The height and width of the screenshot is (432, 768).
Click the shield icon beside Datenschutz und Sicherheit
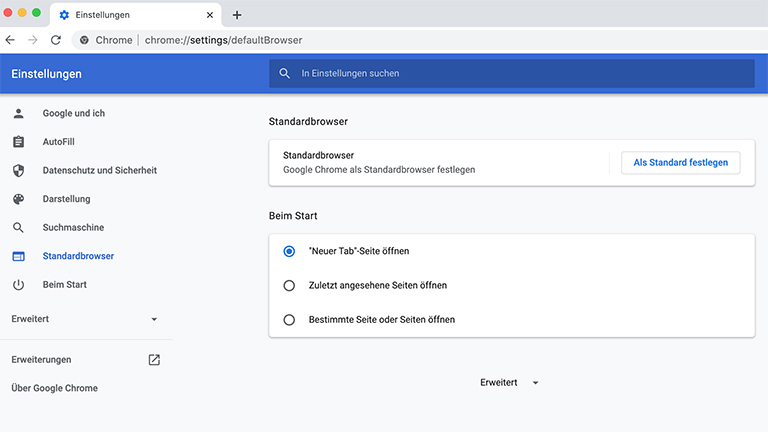coord(19,170)
